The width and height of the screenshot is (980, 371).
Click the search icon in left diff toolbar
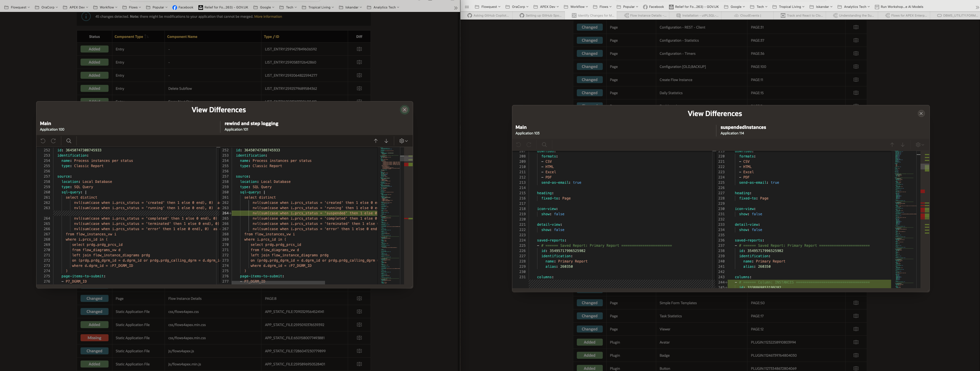point(69,141)
